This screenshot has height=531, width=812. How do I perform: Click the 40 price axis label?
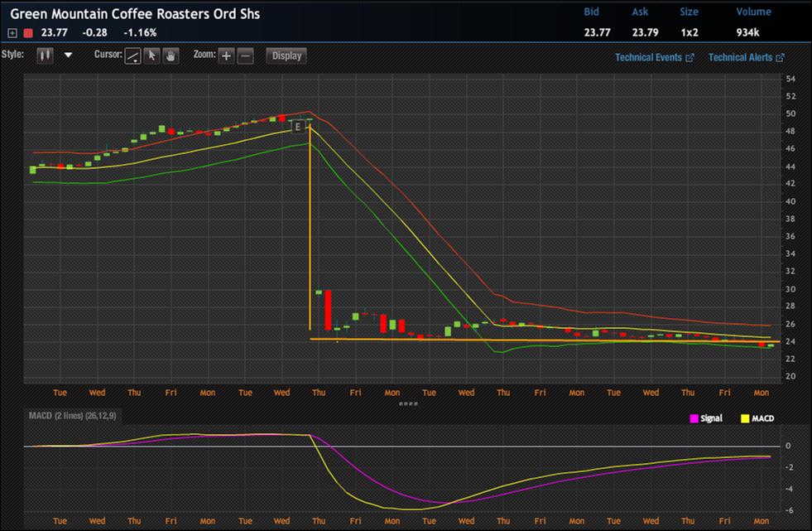click(x=790, y=201)
